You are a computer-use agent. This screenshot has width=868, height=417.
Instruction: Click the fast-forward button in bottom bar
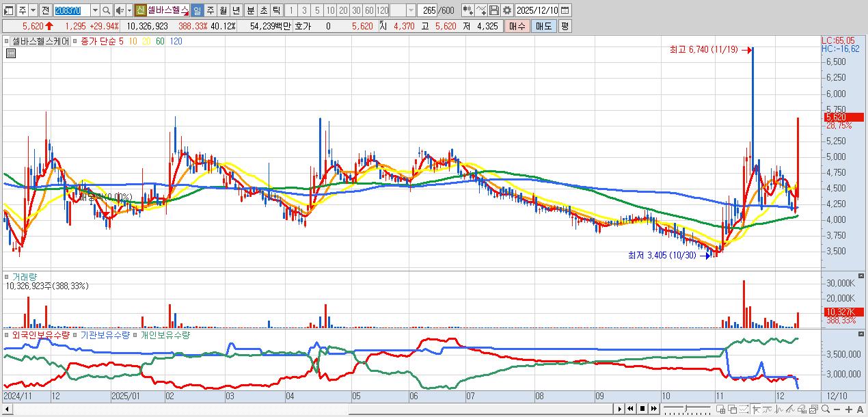point(653,409)
